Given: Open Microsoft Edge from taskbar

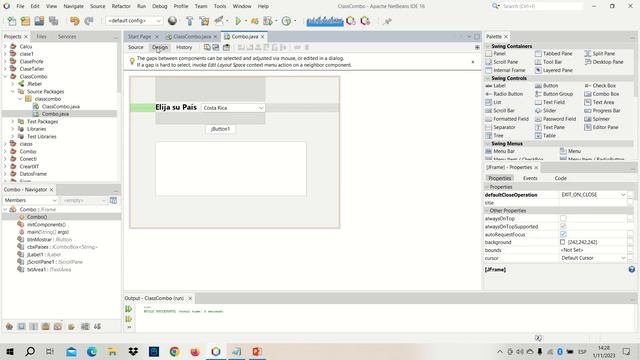Looking at the screenshot, I should [x=91, y=351].
